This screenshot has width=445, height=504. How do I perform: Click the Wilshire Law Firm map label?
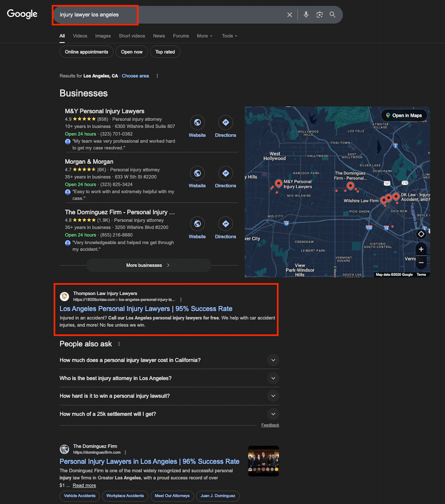pos(361,201)
